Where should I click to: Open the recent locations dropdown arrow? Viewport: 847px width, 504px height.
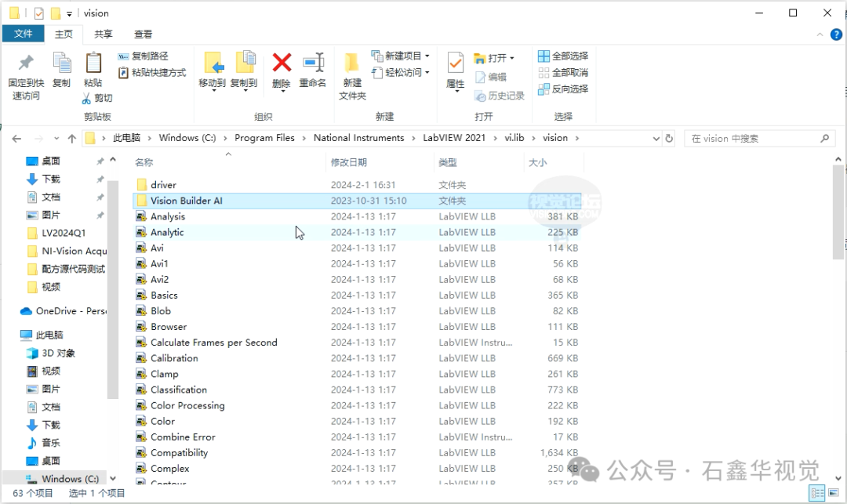coord(56,139)
